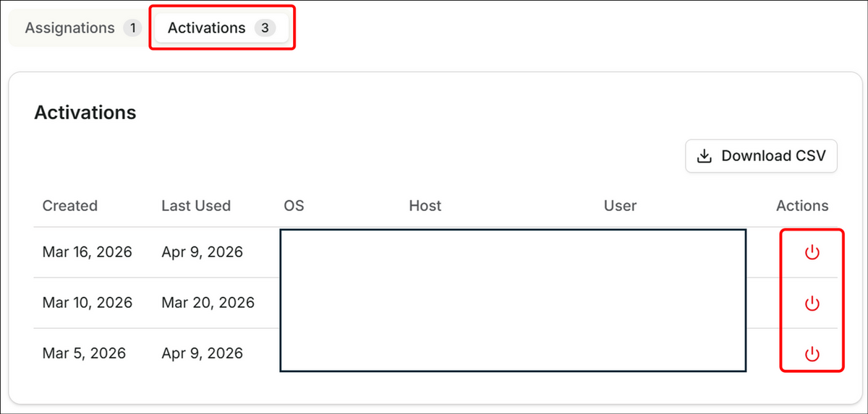The width and height of the screenshot is (868, 414).
Task: Select the Mar 10, 2026 created date
Action: (x=87, y=303)
